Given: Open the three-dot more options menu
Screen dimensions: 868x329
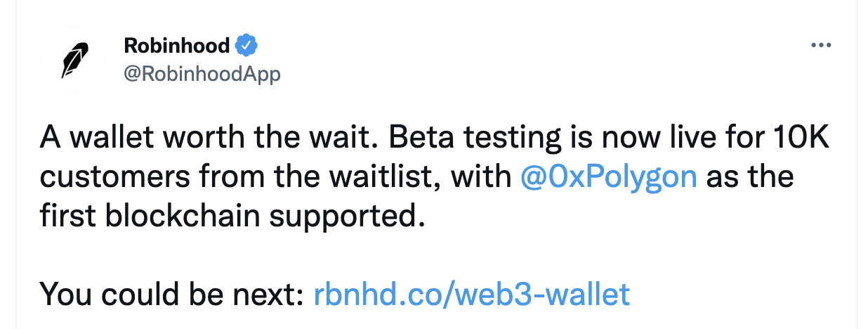Looking at the screenshot, I should click(821, 46).
